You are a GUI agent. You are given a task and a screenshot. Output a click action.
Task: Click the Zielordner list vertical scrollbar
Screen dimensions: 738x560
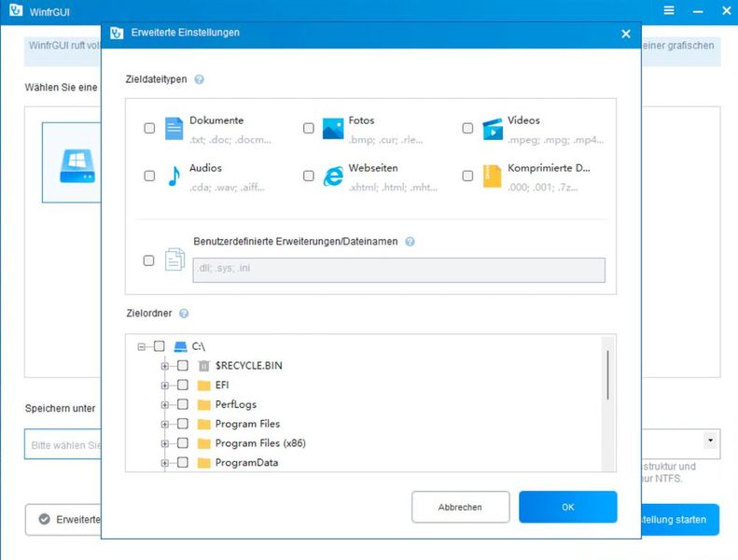pyautogui.click(x=608, y=373)
